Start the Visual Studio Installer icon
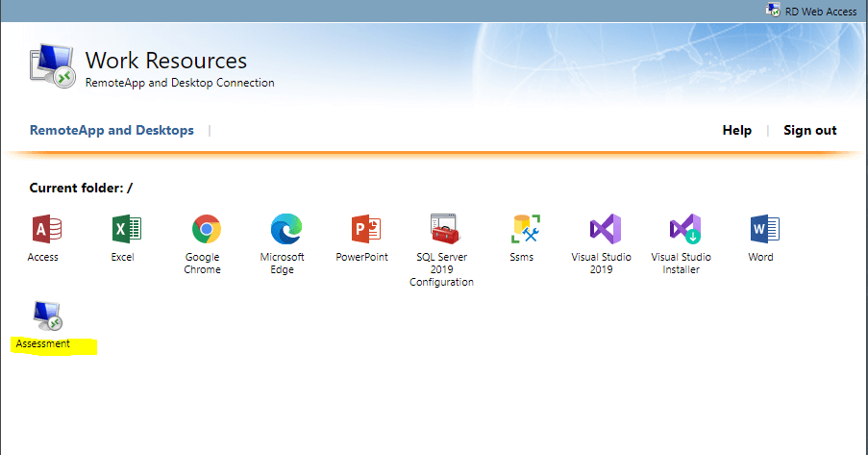This screenshot has height=455, width=868. click(x=685, y=229)
